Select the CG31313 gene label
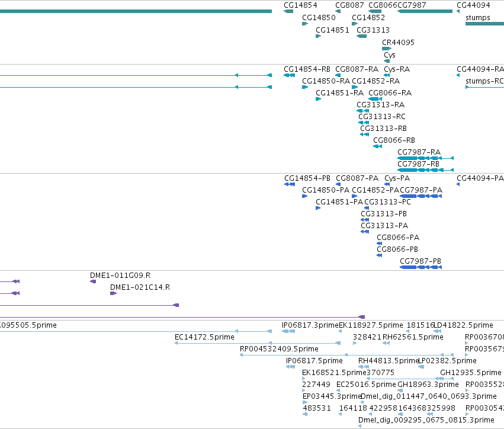Screen dimensions: 504x429 point(373,30)
